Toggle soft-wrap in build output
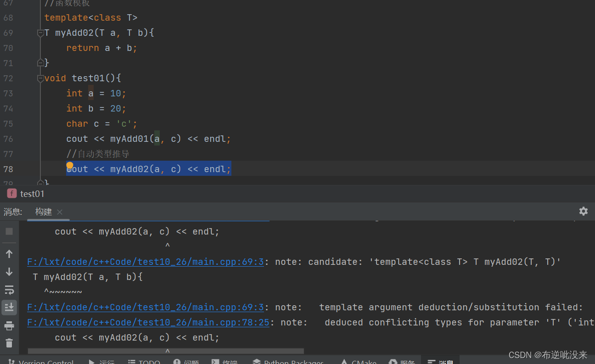This screenshot has width=595, height=364. (9, 290)
